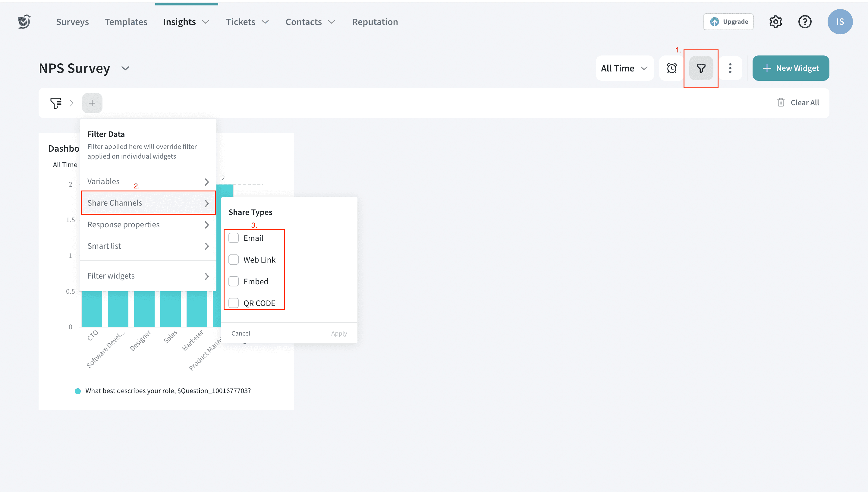Open the Variables filter submenu
This screenshot has width=868, height=492.
tap(148, 182)
